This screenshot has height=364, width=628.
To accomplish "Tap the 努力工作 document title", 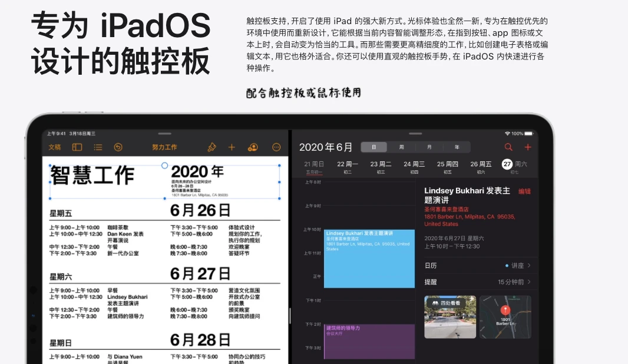I will pyautogui.click(x=164, y=147).
